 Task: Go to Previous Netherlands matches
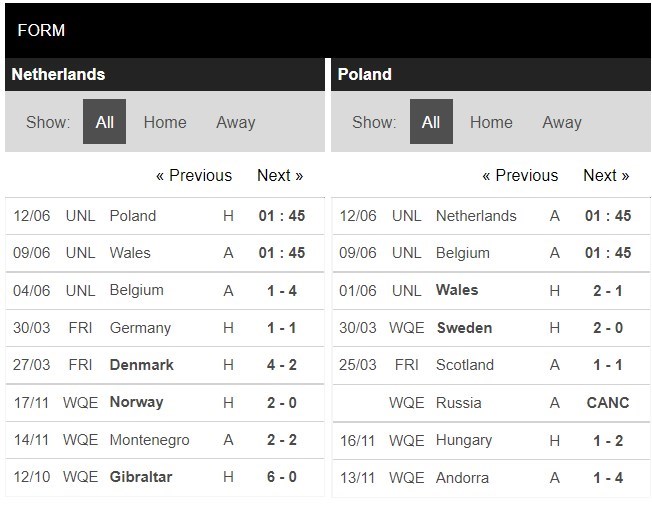(194, 175)
